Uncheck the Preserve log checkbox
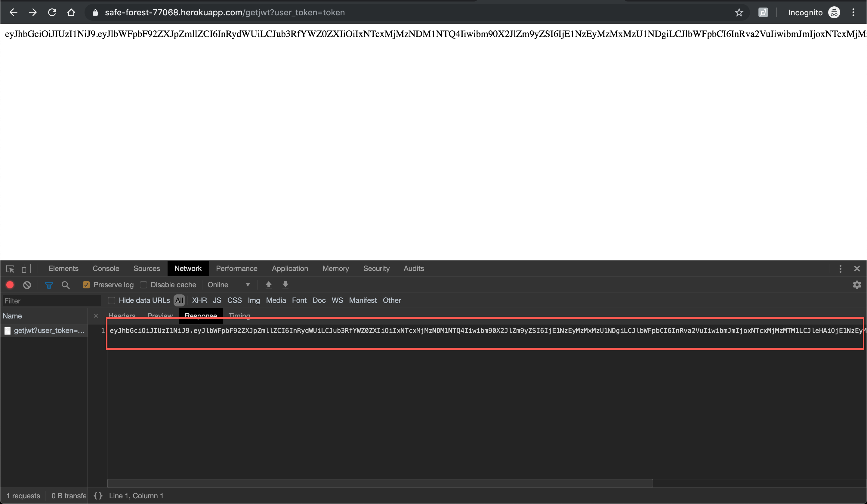 click(86, 285)
